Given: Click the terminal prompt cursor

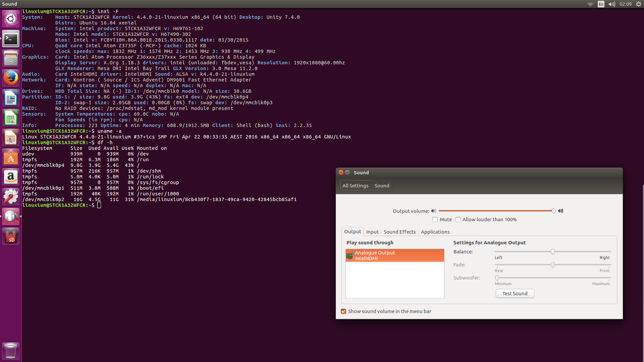Looking at the screenshot, I should point(99,205).
